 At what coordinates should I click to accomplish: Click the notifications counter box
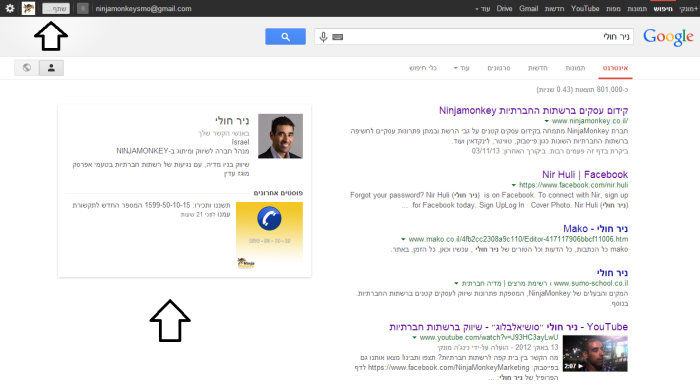pyautogui.click(x=83, y=8)
